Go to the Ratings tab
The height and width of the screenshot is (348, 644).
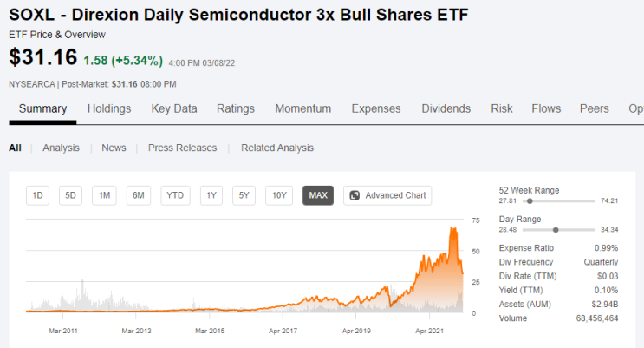(236, 108)
